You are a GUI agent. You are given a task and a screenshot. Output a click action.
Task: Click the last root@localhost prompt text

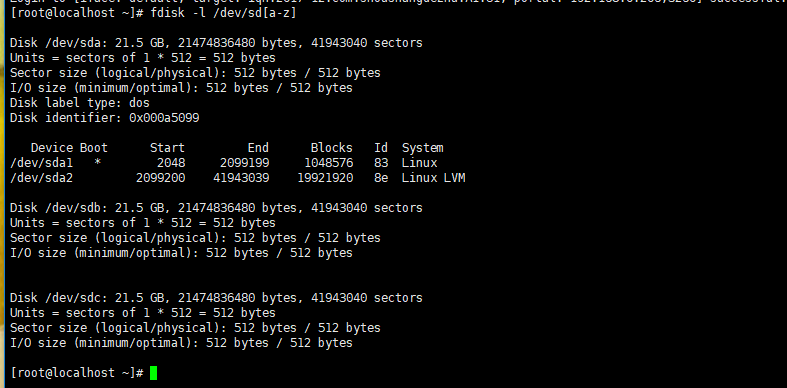77,373
